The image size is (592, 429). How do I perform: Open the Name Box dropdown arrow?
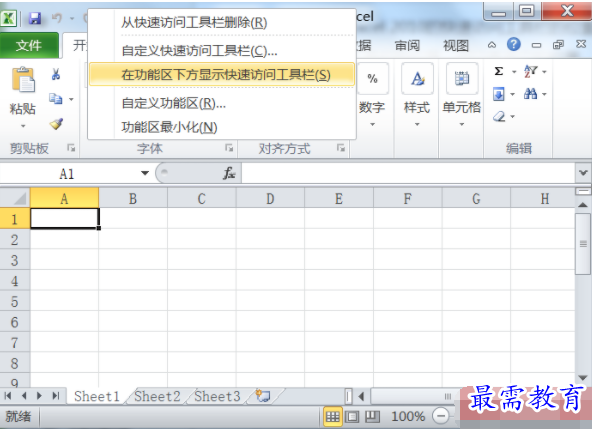(145, 173)
